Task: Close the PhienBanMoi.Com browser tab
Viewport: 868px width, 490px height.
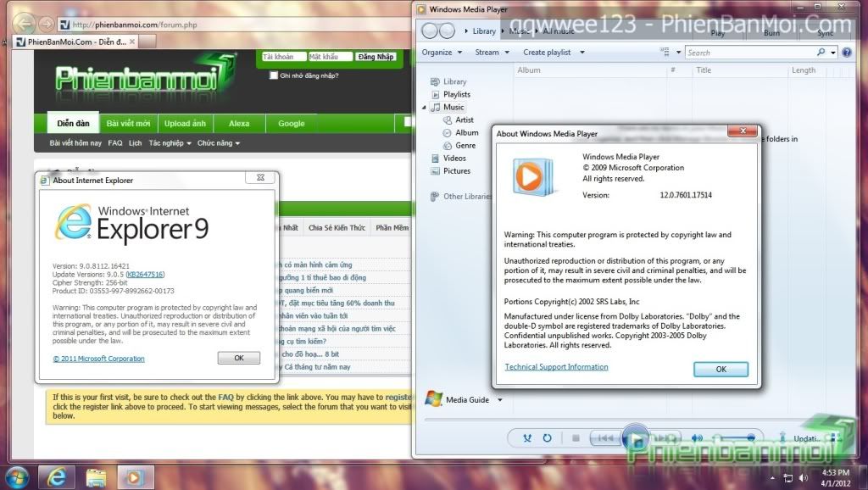Action: pos(132,42)
